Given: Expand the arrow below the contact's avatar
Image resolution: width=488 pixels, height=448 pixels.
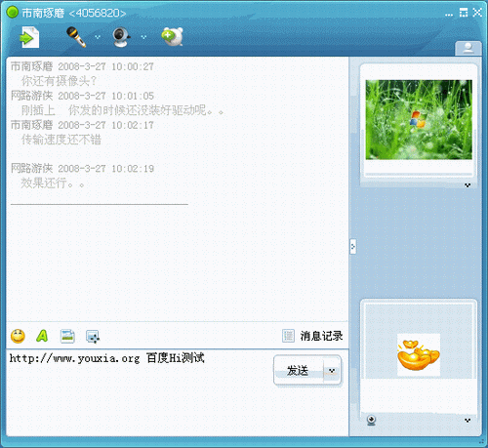Looking at the screenshot, I should (468, 185).
